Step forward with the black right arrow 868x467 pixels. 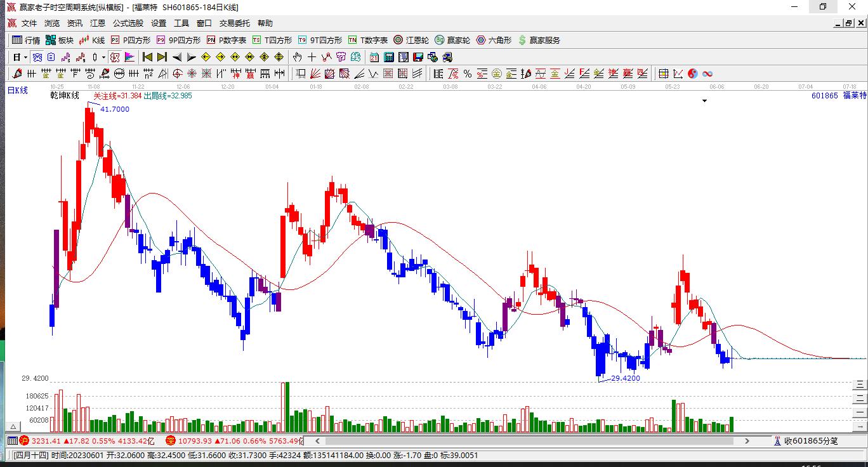tap(191, 57)
